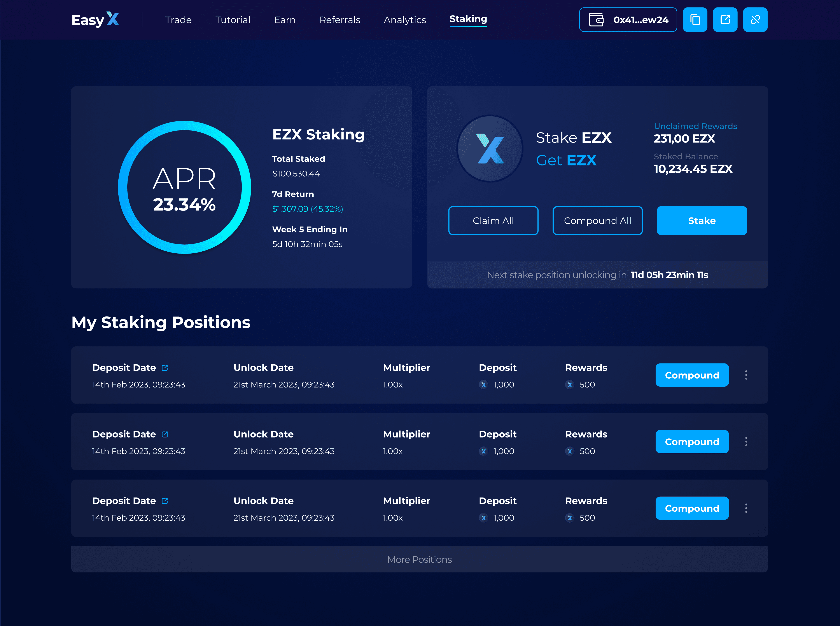Click the EasyX logo in header

point(95,19)
